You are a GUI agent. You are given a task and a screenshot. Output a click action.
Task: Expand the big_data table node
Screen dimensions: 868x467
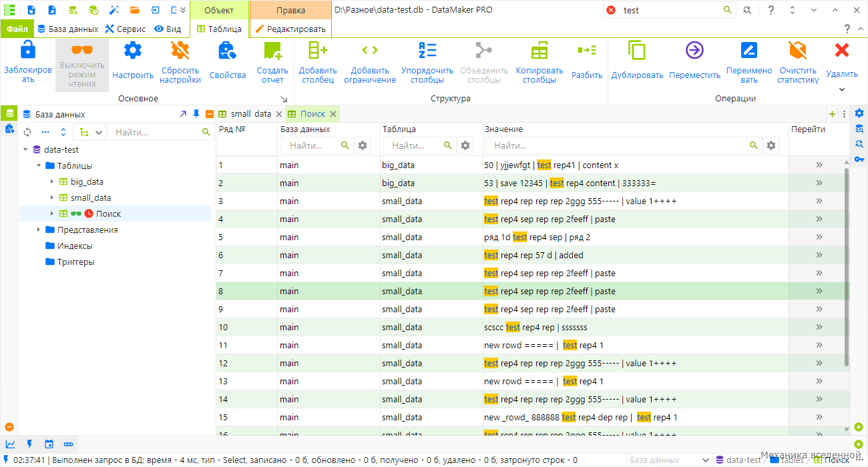[x=52, y=181]
